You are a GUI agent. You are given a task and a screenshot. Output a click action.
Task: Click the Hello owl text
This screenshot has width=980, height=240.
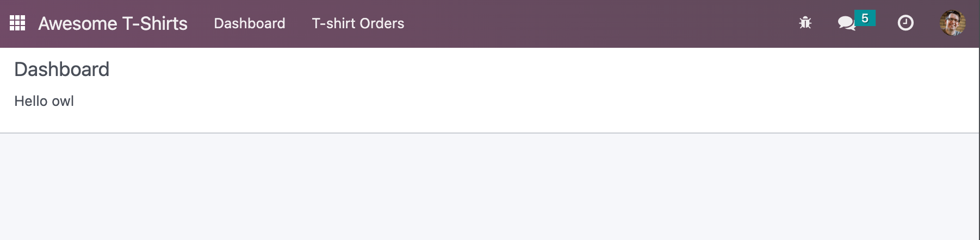[44, 101]
